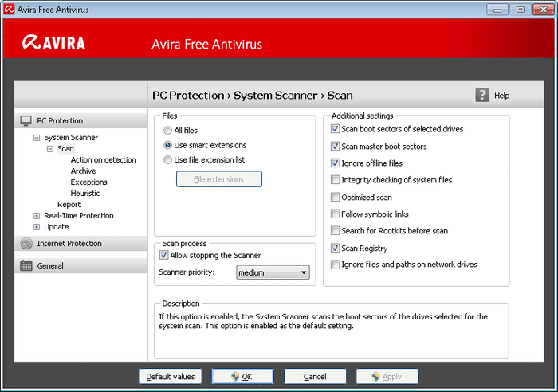The width and height of the screenshot is (558, 392).
Task: Expand the Update tree node
Action: [x=37, y=227]
